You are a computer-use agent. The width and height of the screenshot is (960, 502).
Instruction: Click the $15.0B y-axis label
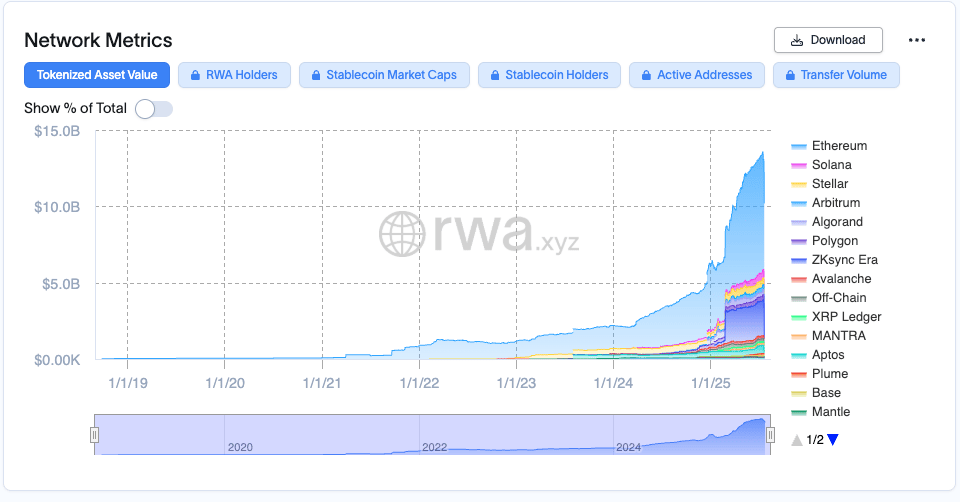point(57,131)
